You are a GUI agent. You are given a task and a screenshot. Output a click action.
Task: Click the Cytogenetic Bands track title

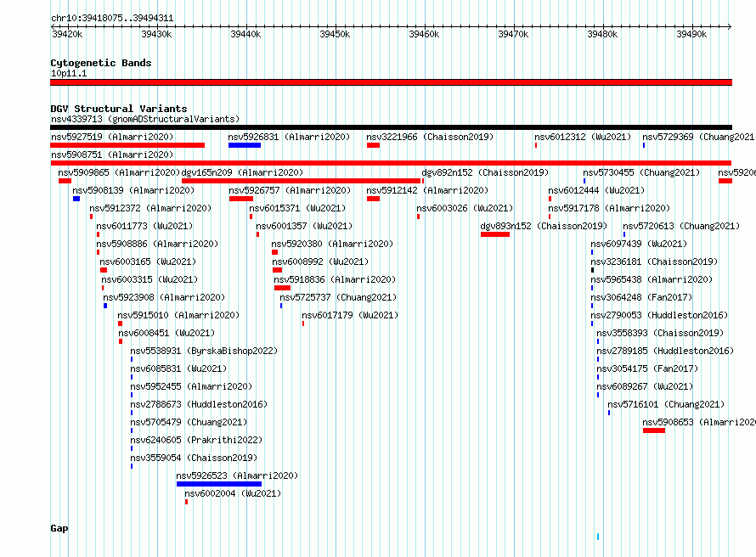[101, 63]
